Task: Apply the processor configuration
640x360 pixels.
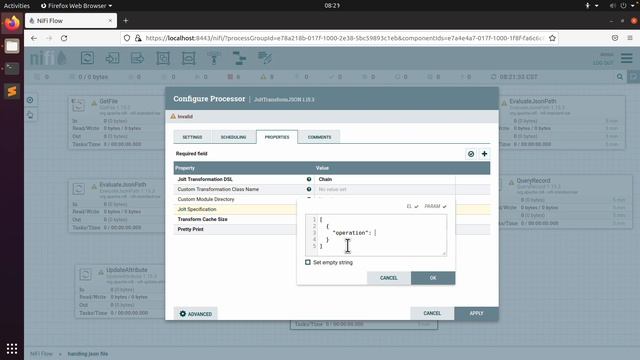Action: coord(476,313)
